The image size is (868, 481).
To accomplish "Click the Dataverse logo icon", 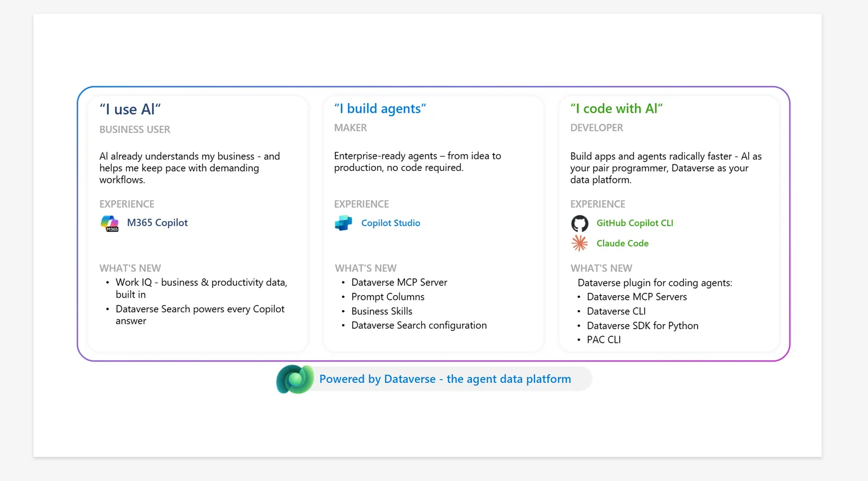I will click(295, 379).
